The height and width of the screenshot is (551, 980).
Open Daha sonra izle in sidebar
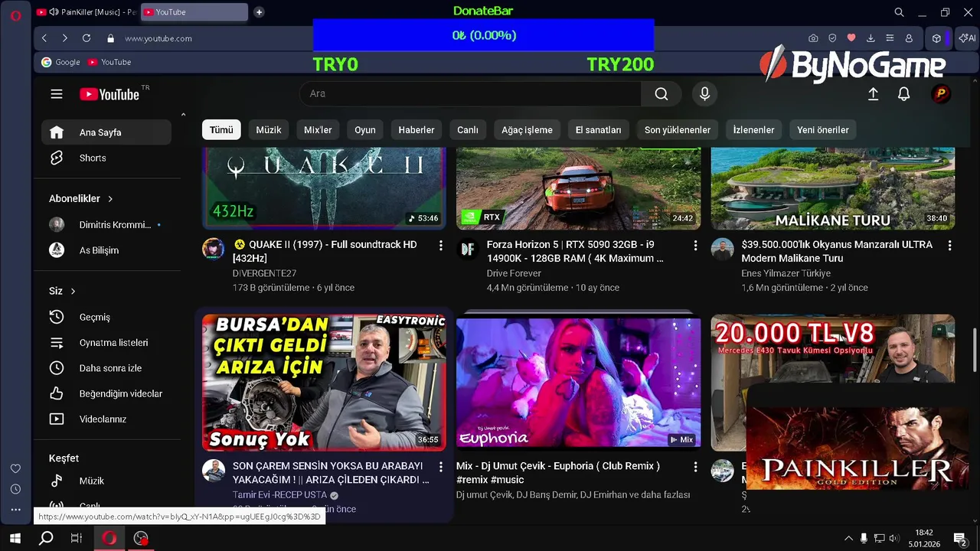tap(106, 368)
